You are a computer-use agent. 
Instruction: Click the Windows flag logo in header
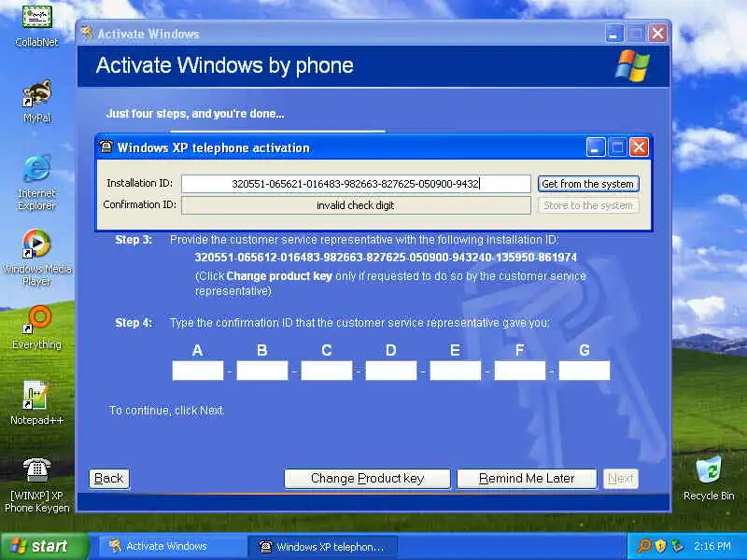(x=632, y=65)
